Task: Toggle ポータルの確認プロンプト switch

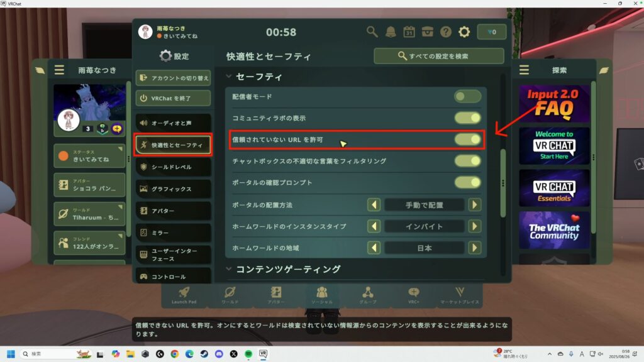Action: point(467,182)
